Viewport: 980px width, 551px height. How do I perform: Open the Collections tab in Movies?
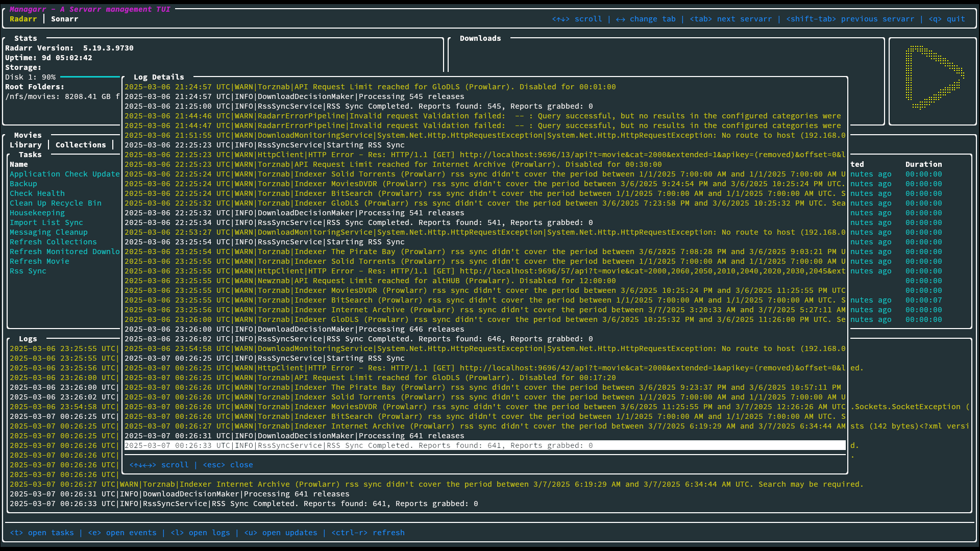click(x=81, y=145)
